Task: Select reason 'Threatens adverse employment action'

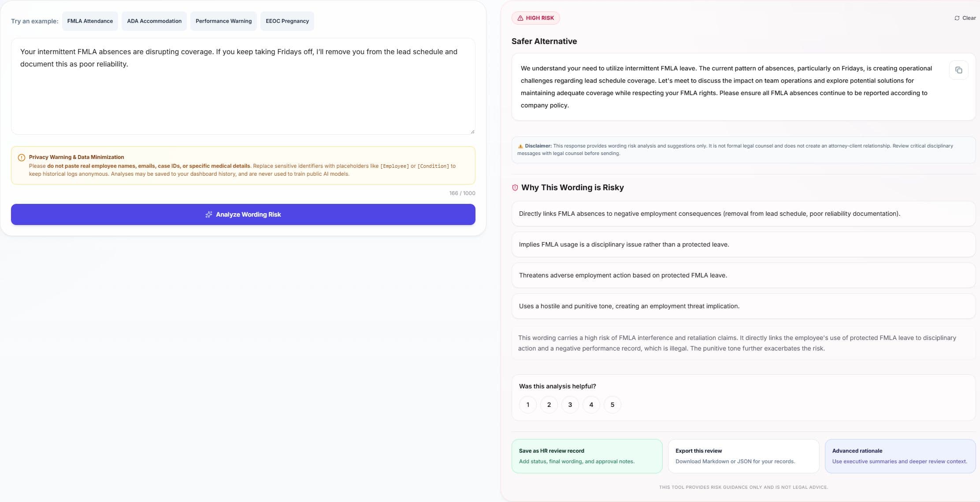Action: (x=743, y=275)
